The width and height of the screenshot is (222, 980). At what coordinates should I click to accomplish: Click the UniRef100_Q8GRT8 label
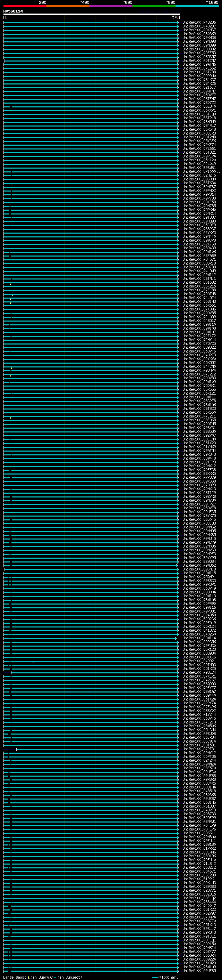(199, 401)
